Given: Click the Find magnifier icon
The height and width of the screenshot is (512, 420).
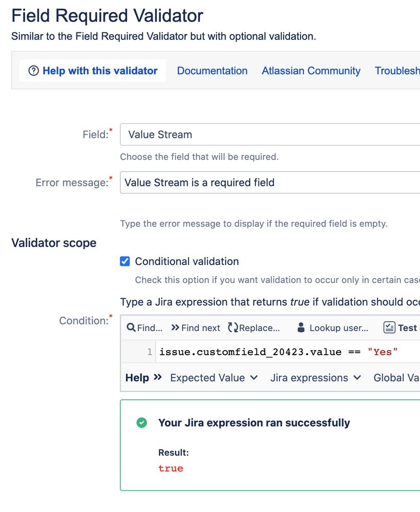Looking at the screenshot, I should click(x=131, y=327).
